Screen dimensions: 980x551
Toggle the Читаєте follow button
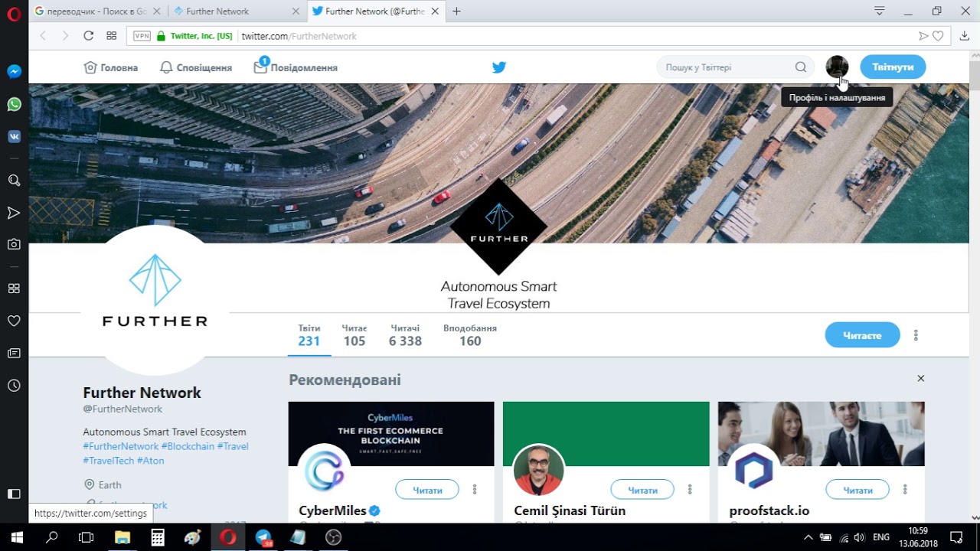point(862,335)
